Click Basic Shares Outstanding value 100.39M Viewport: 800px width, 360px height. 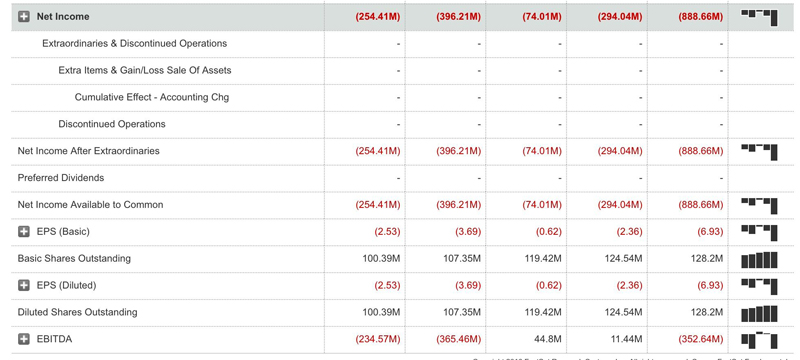coord(381,259)
